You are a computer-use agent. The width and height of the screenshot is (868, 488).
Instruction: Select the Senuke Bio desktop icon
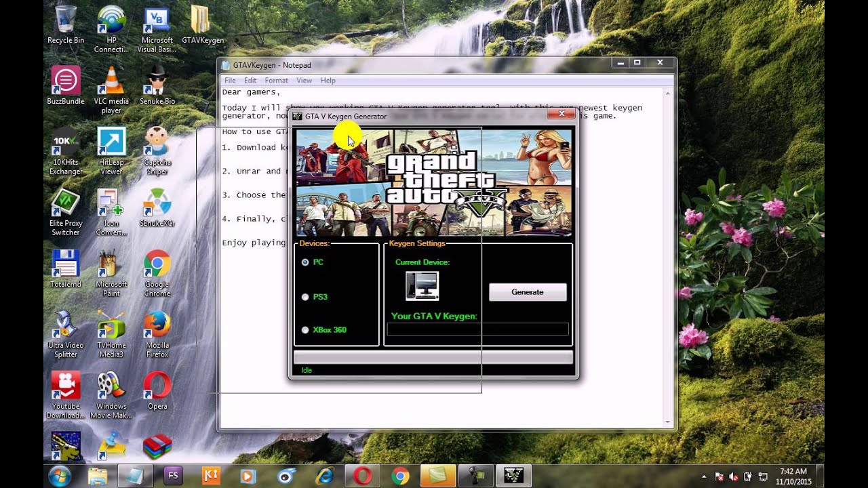[x=157, y=85]
